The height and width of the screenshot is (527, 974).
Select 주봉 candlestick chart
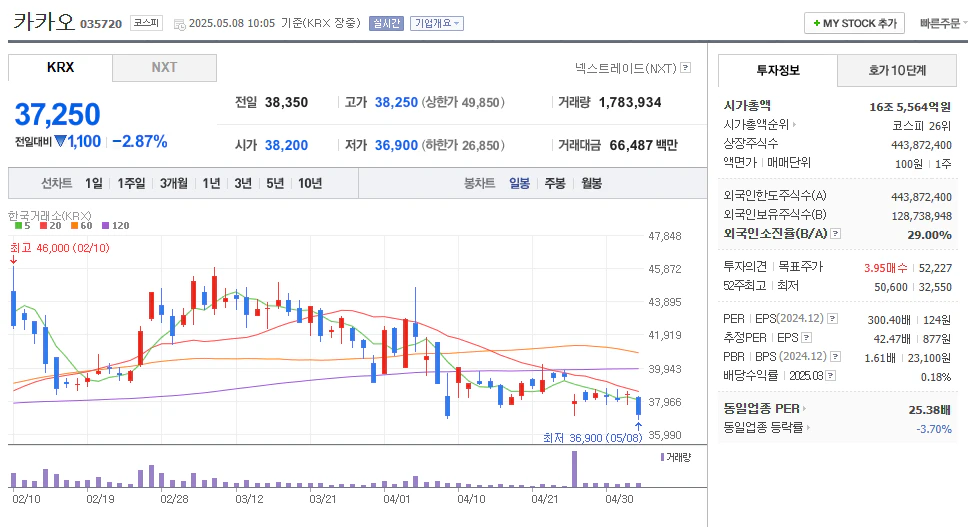point(555,183)
